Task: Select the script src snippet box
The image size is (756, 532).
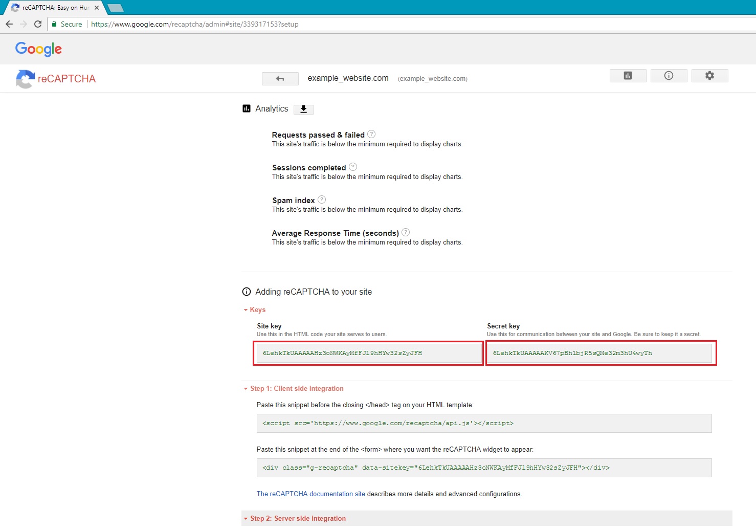Action: [x=484, y=423]
